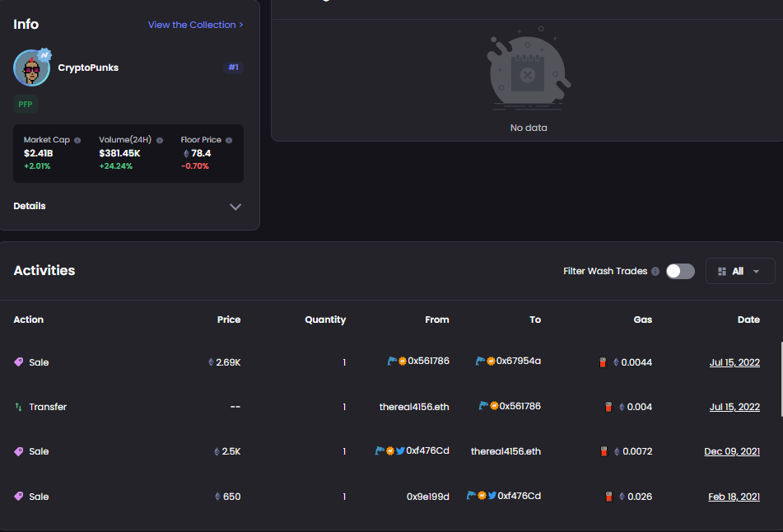Click the Quantity column header
783x532 pixels.
point(325,320)
